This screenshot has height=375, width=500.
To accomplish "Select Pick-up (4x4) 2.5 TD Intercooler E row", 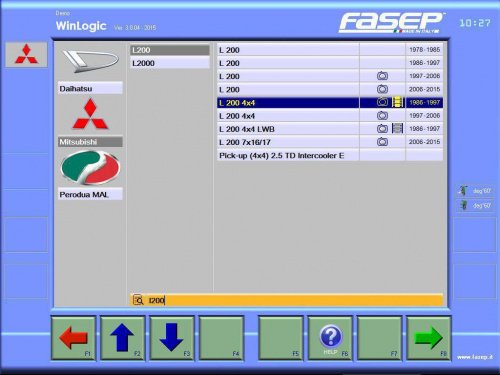I will [x=330, y=155].
